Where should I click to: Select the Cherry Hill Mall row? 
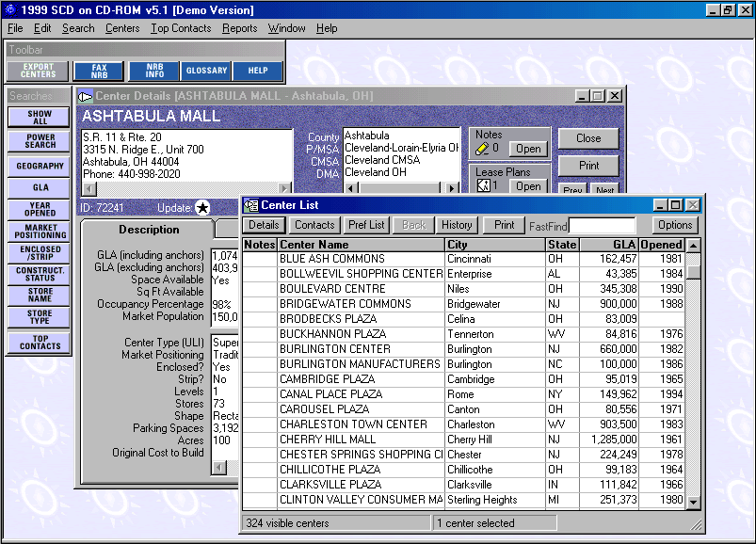coord(328,440)
